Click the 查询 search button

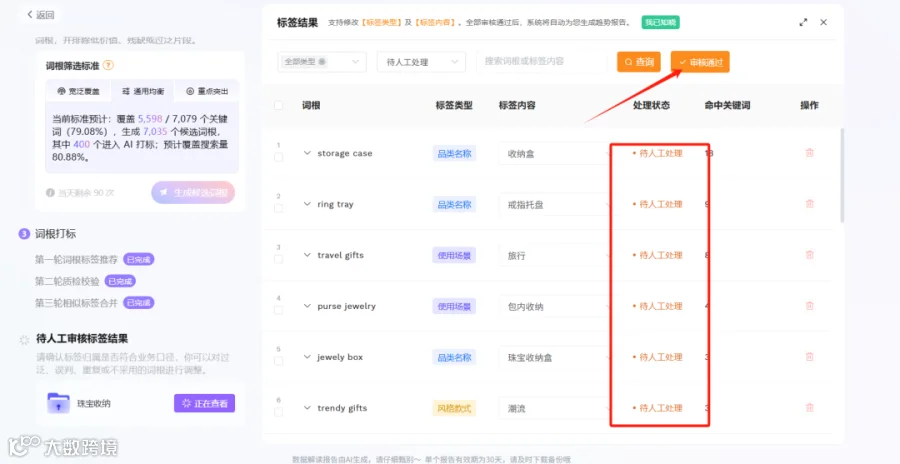(x=639, y=62)
